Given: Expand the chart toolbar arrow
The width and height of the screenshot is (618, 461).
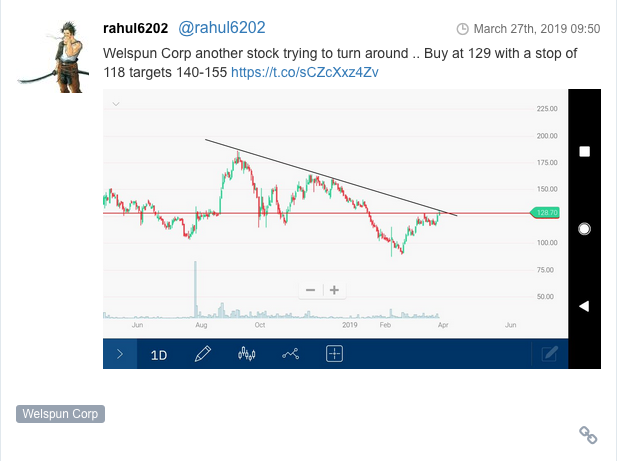Looking at the screenshot, I should point(120,354).
